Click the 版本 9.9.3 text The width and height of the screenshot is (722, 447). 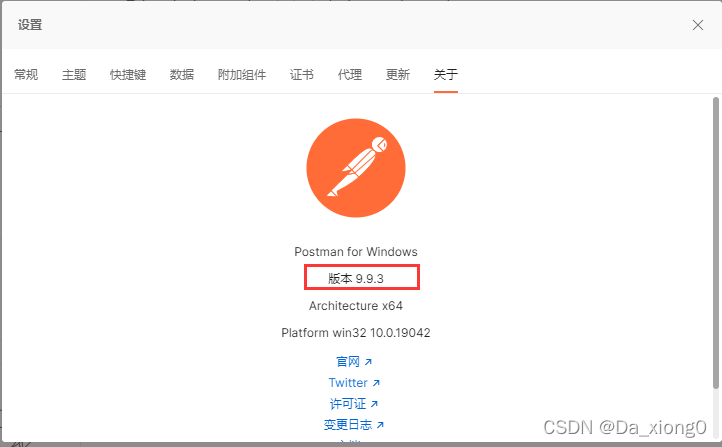(356, 279)
